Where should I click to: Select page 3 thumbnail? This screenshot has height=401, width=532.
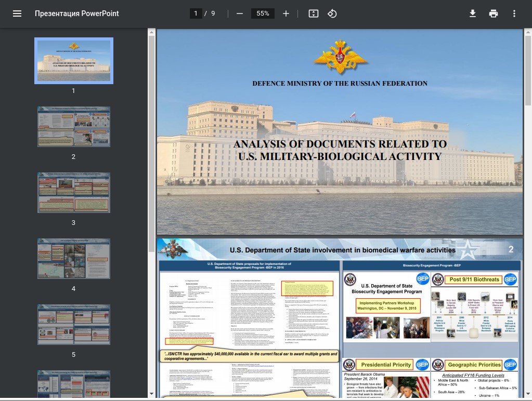pos(74,193)
